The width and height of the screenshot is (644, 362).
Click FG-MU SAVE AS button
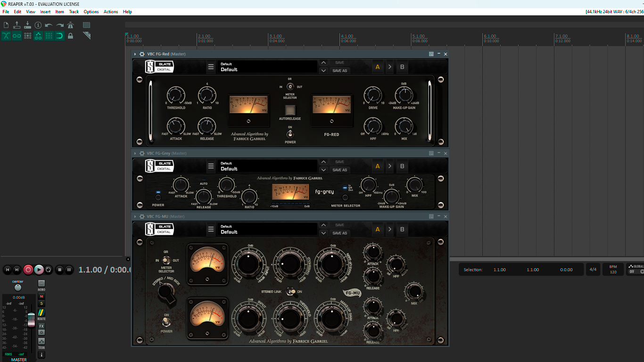pos(340,233)
